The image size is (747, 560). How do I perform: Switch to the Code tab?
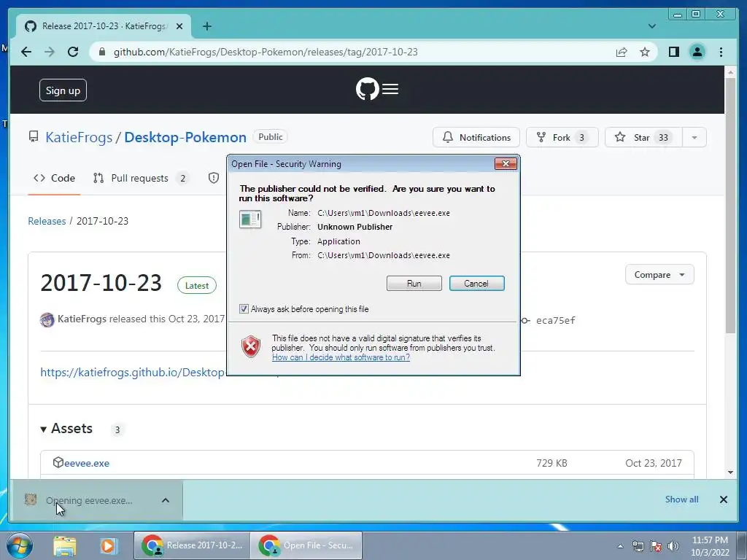[x=54, y=178]
